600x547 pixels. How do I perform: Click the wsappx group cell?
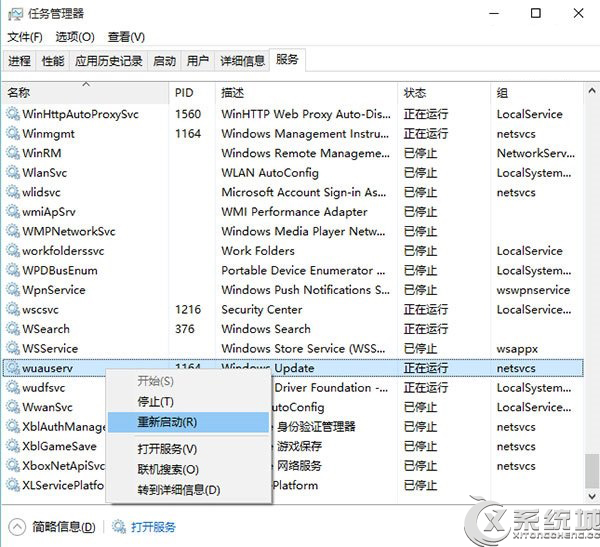click(x=517, y=349)
